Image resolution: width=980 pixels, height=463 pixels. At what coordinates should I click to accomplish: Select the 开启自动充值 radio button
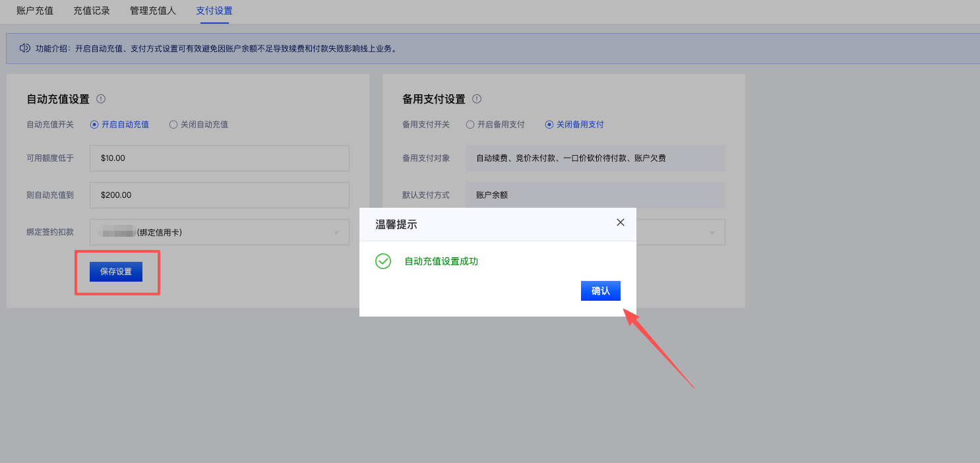click(x=94, y=124)
